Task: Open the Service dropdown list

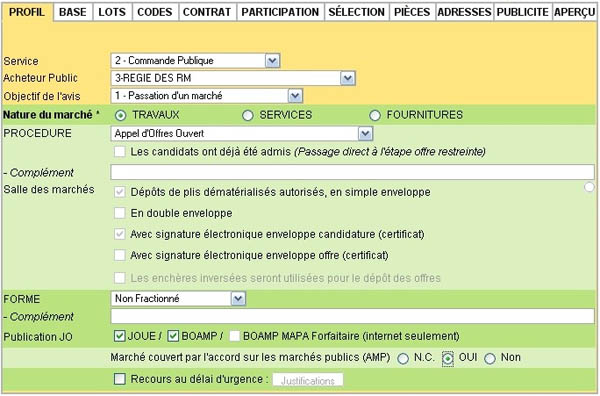Action: 272,61
